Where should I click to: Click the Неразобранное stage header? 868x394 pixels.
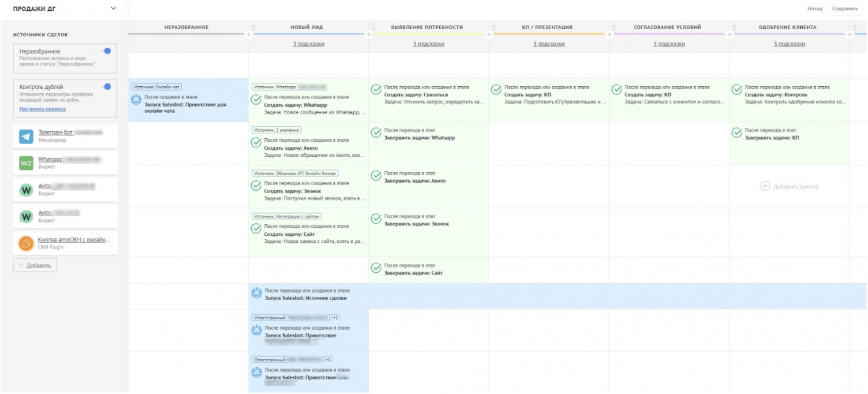pyautogui.click(x=187, y=27)
